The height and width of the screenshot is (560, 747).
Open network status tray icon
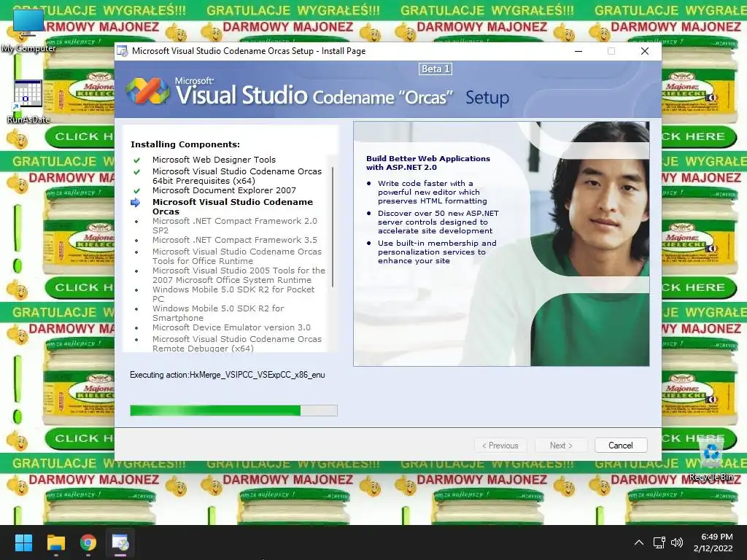pyautogui.click(x=659, y=542)
